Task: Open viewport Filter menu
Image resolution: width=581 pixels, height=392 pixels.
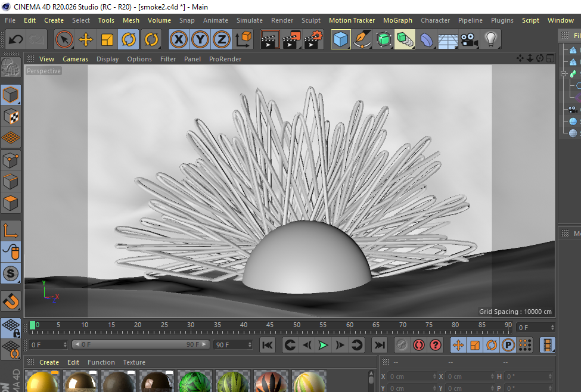Action: [x=168, y=59]
